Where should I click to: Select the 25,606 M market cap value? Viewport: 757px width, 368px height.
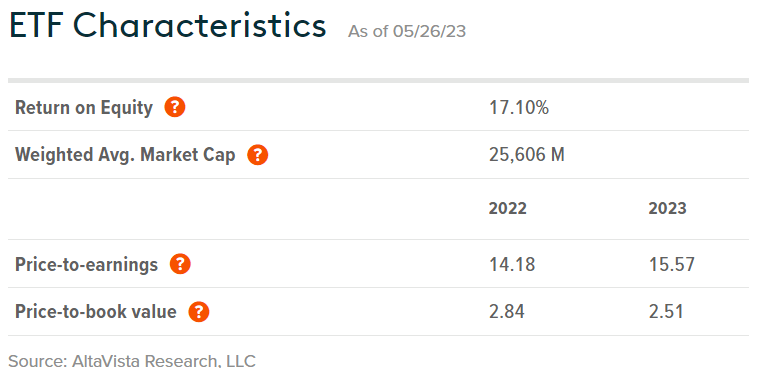pos(527,156)
